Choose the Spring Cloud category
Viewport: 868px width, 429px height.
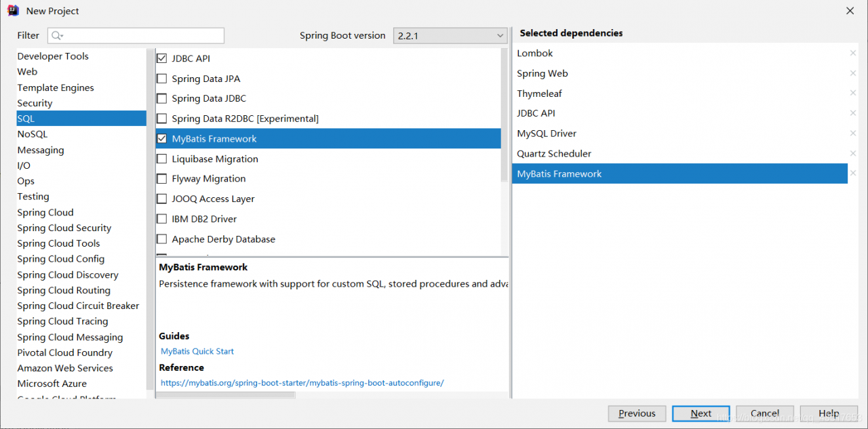(x=45, y=212)
